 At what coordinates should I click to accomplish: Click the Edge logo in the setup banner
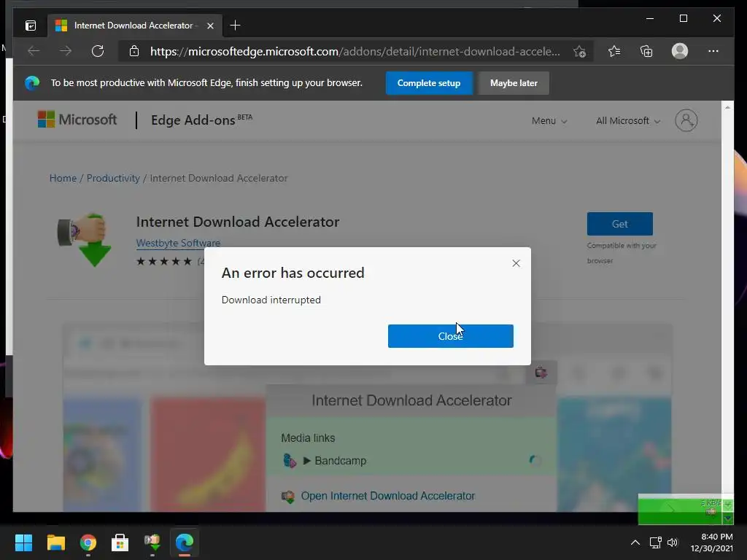(32, 83)
